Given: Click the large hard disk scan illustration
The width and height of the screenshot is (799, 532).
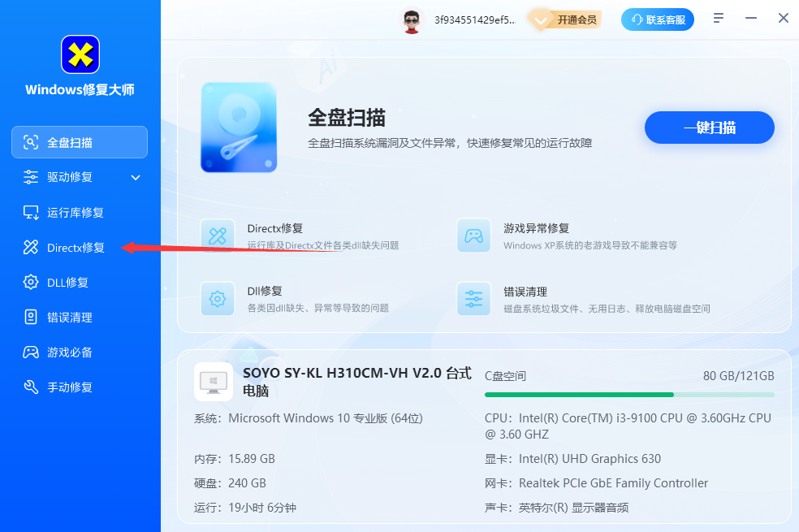Looking at the screenshot, I should 239,128.
